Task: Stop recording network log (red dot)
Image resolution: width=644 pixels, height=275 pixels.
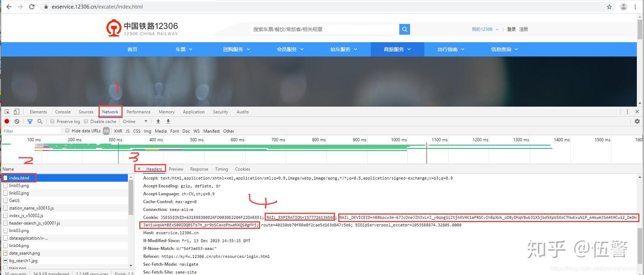Action: pos(6,121)
